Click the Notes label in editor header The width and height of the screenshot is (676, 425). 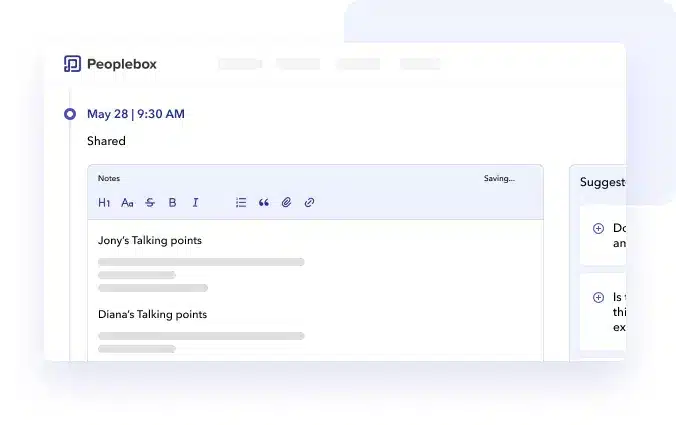pos(109,178)
